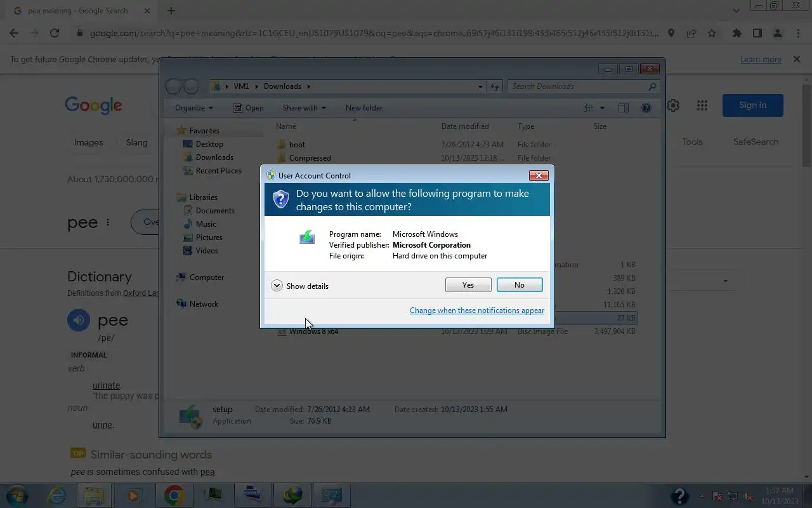Click location icon in Chrome address bar
Viewport: 812px width, 508px height.
pos(671,33)
